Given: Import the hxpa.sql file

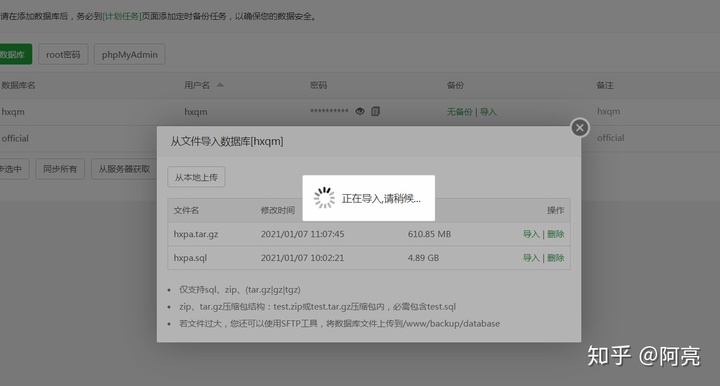Looking at the screenshot, I should pos(531,258).
